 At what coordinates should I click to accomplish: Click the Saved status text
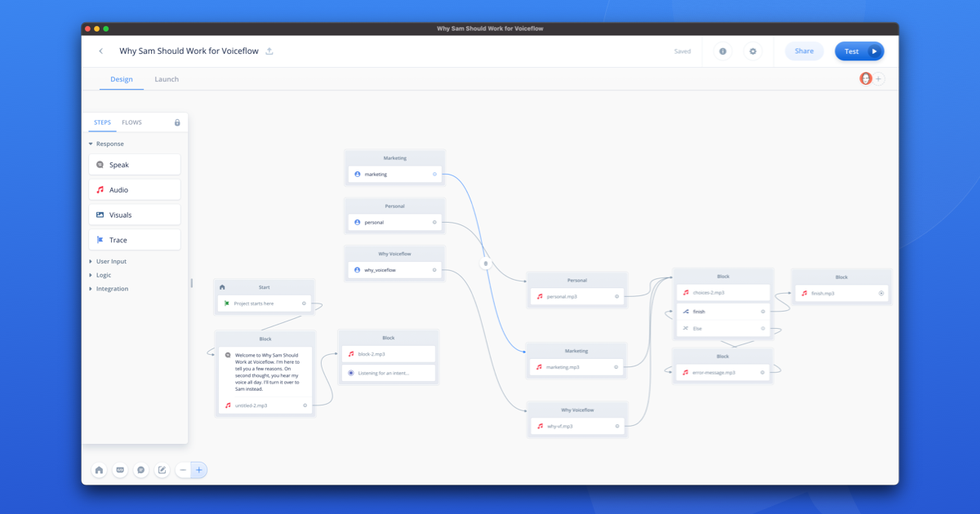coord(682,51)
